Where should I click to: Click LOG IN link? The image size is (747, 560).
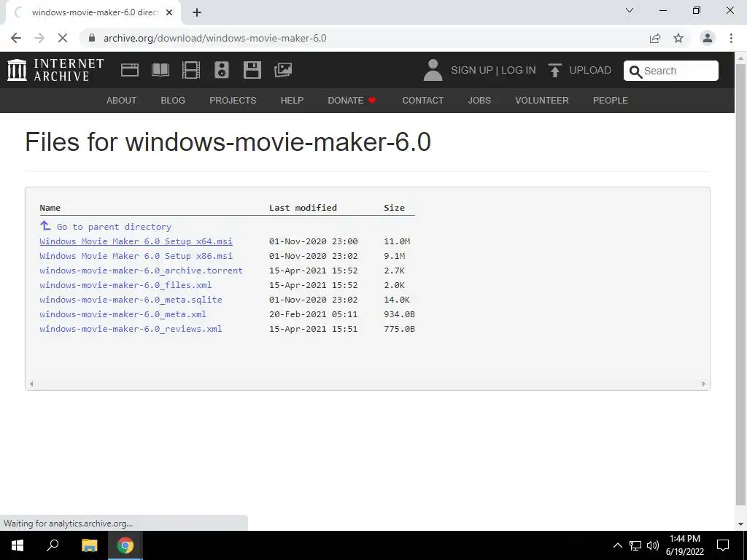[519, 70]
